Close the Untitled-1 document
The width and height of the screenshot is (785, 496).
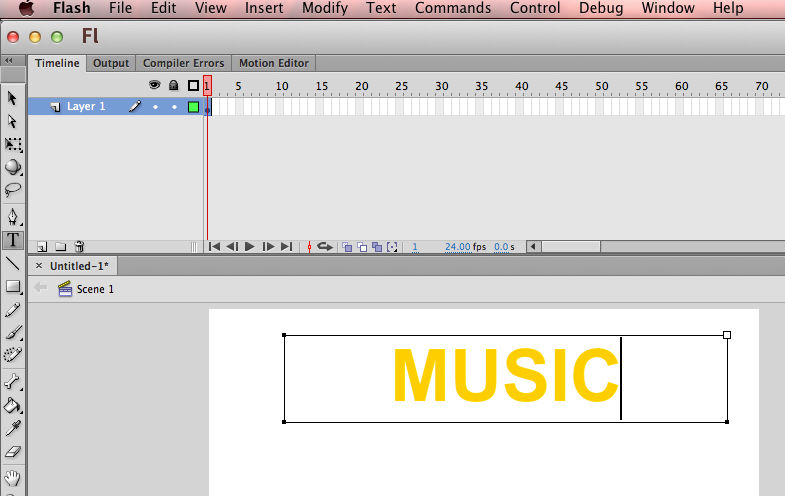(x=39, y=266)
